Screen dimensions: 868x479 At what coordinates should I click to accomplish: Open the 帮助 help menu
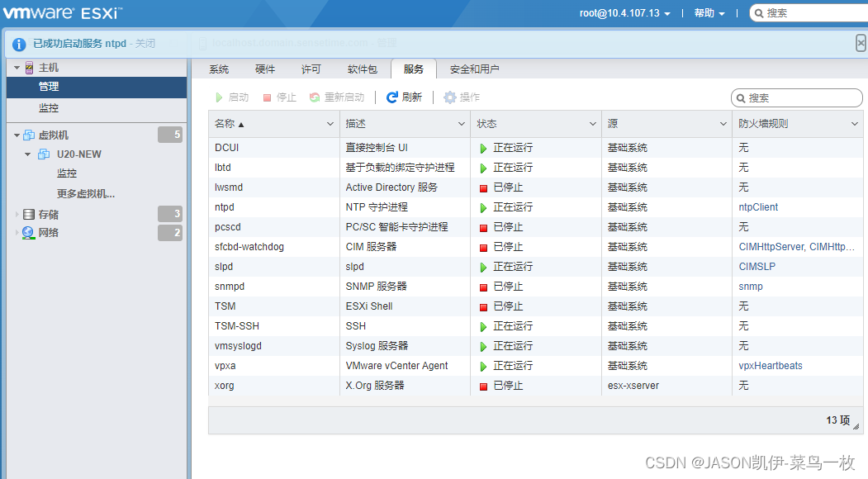709,12
